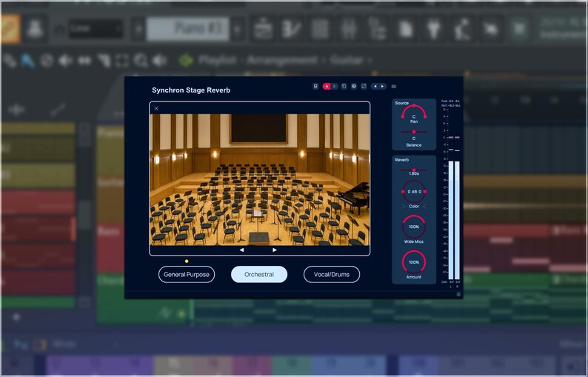This screenshot has height=377, width=588.
Task: Select preset slot A
Action: [327, 86]
